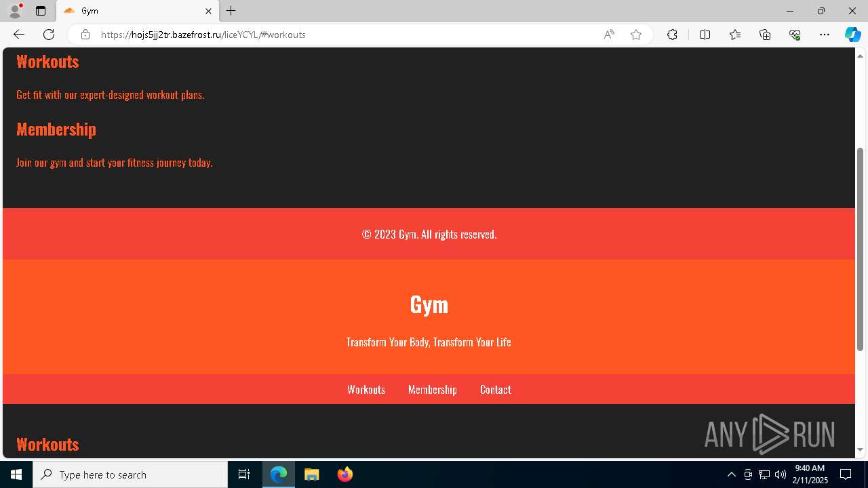
Task: Toggle Split screen icon
Action: pyautogui.click(x=705, y=35)
